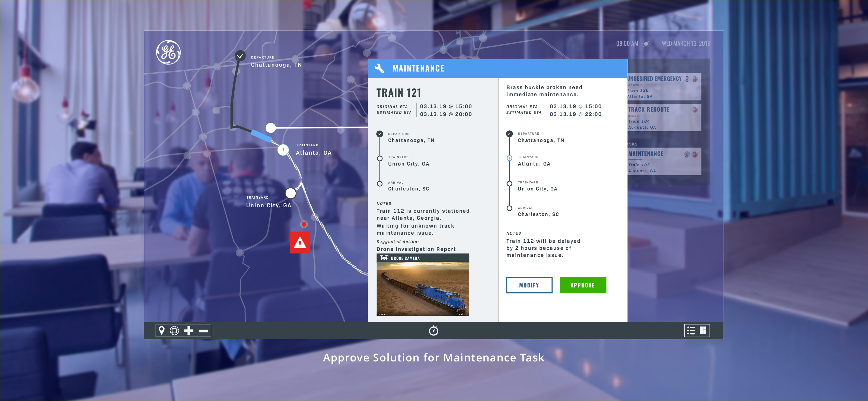This screenshot has width=868, height=401.
Task: Click the wrench icon in the Maintenance header
Action: (379, 68)
